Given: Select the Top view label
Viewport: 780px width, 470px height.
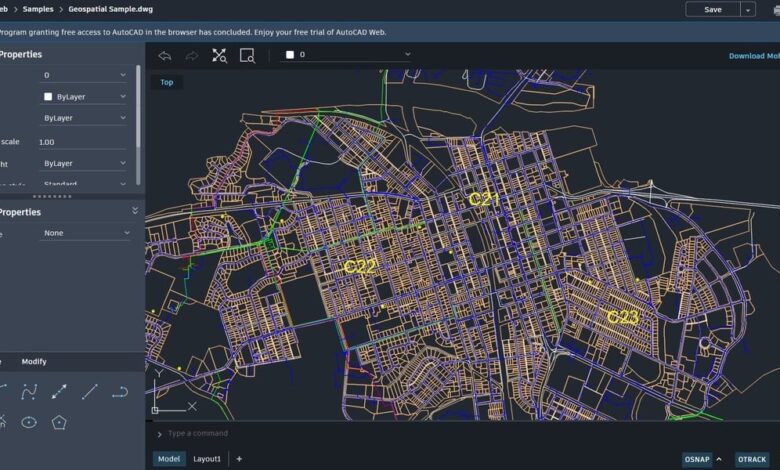Looking at the screenshot, I should 167,82.
